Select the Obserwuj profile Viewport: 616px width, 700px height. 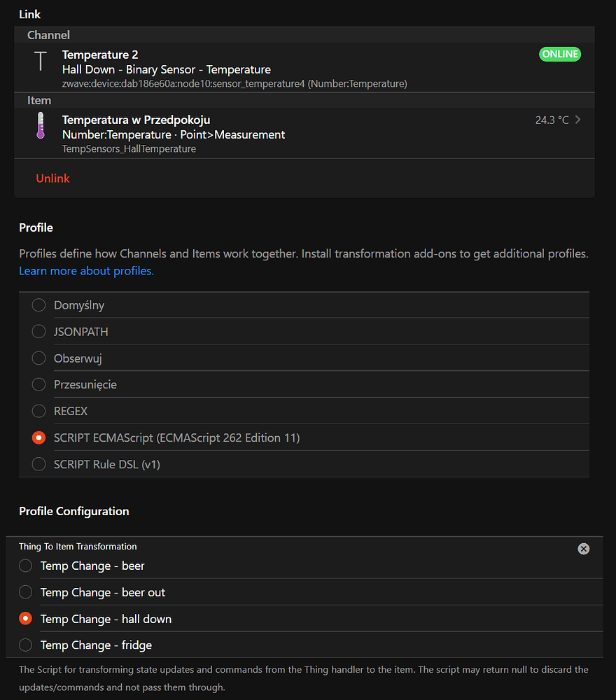pyautogui.click(x=38, y=358)
